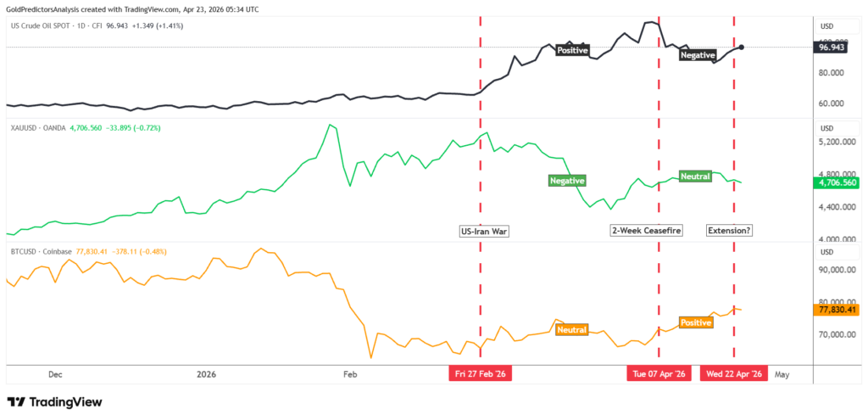Click the orange Positive label on Bitcoin chart

pyautogui.click(x=696, y=323)
